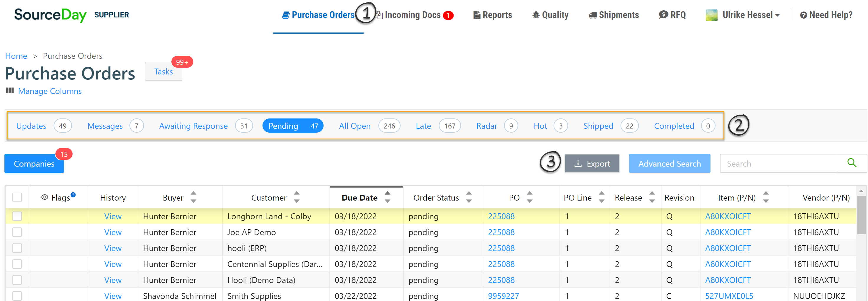Open Manage Columns link
Viewport: 868px width, 301px height.
[50, 91]
